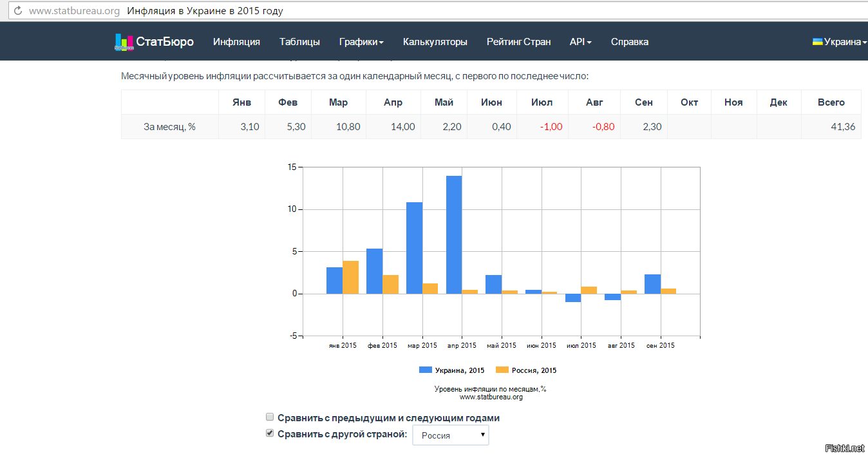Click the blue мар 2015 Ukraine bar
868x456 pixels.
point(414,248)
